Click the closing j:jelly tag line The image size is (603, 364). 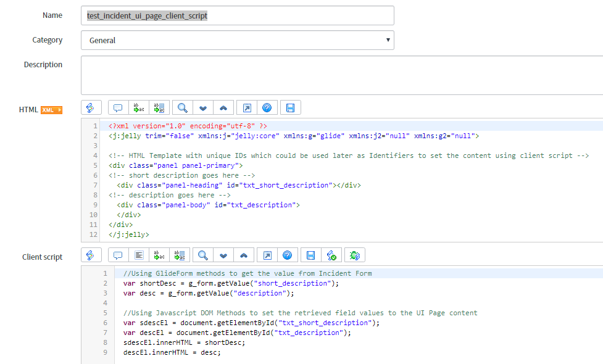click(x=129, y=235)
